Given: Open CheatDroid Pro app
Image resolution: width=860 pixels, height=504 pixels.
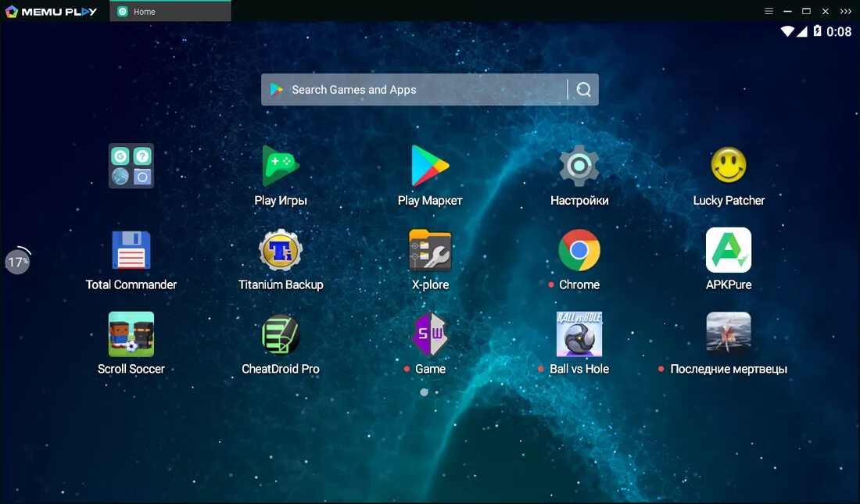Looking at the screenshot, I should point(280,334).
